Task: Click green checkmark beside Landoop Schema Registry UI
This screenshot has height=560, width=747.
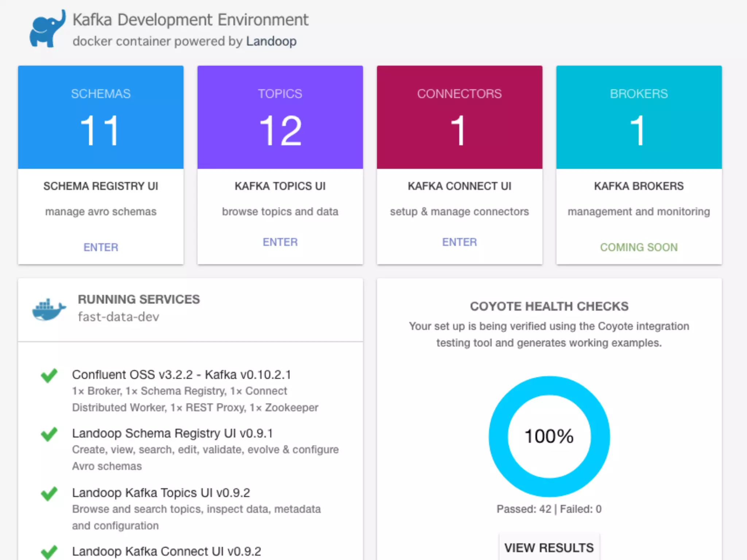Action: pos(49,434)
